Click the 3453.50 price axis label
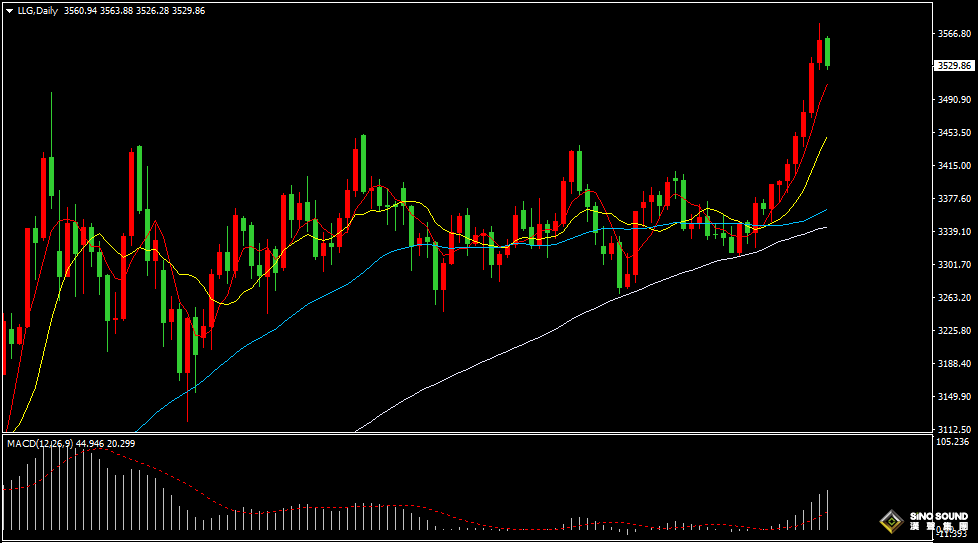This screenshot has width=978, height=543. [x=954, y=133]
